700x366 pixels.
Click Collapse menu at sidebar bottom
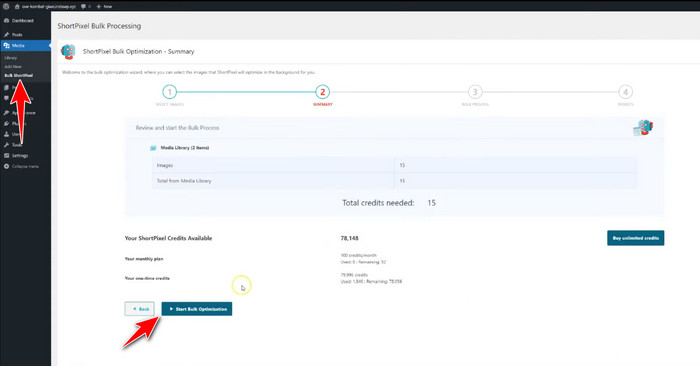click(x=21, y=166)
